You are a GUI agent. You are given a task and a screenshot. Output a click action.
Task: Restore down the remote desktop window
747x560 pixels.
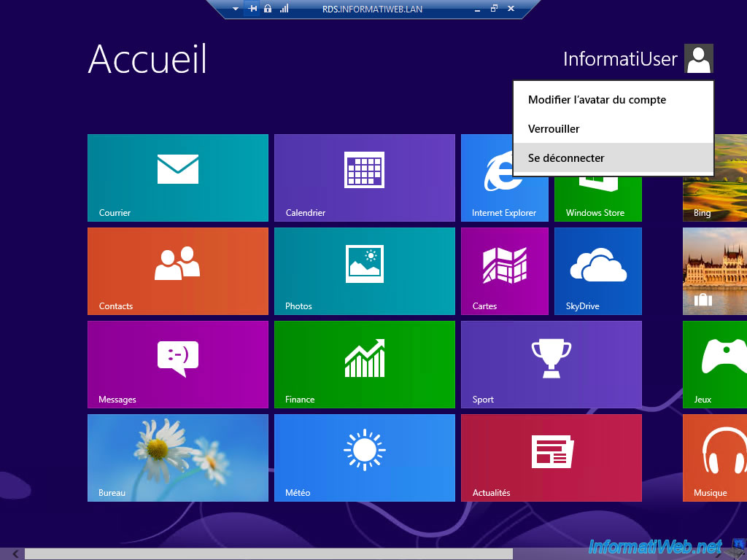coord(494,9)
